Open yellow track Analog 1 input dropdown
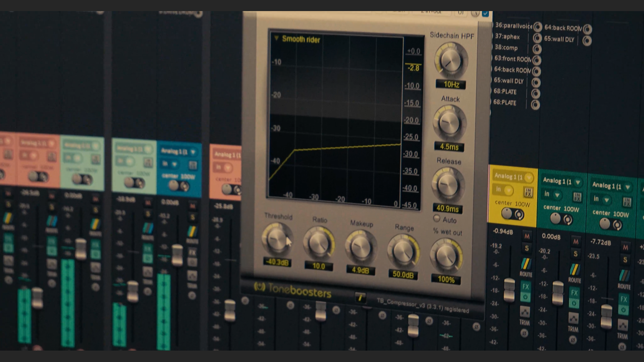Screen dimensions: 644x362 click(529, 177)
